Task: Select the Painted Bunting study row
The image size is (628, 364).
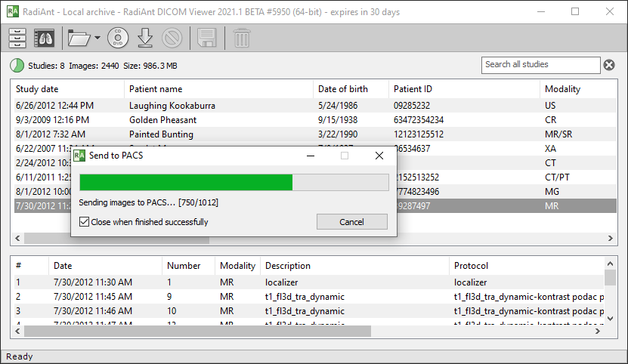Action: pyautogui.click(x=315, y=134)
